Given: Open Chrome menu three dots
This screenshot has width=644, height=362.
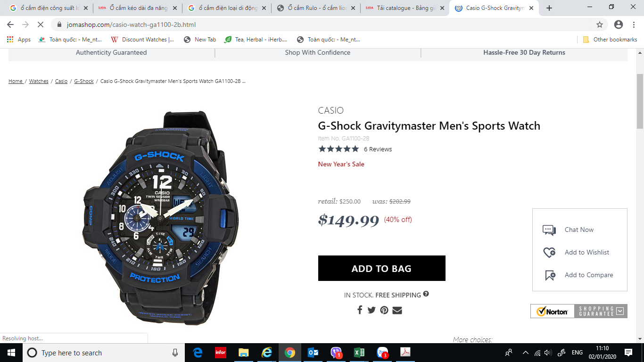Looking at the screenshot, I should [633, 25].
